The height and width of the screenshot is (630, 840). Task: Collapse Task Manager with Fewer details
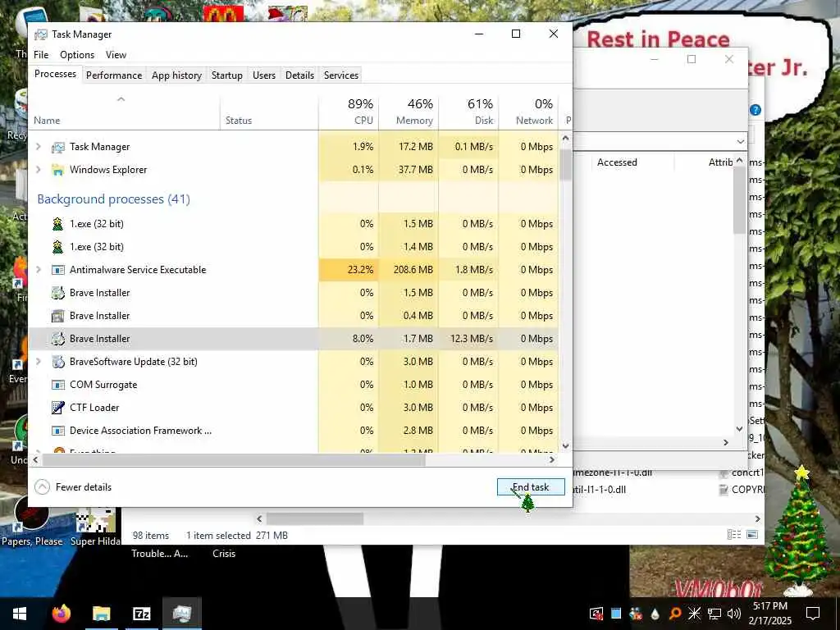click(x=73, y=487)
